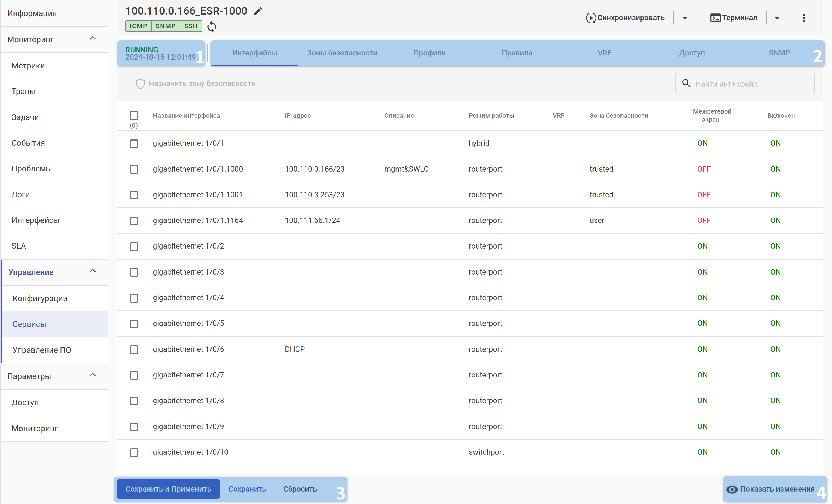
Task: Open dropdown arrow next to Терминал
Action: 777,18
